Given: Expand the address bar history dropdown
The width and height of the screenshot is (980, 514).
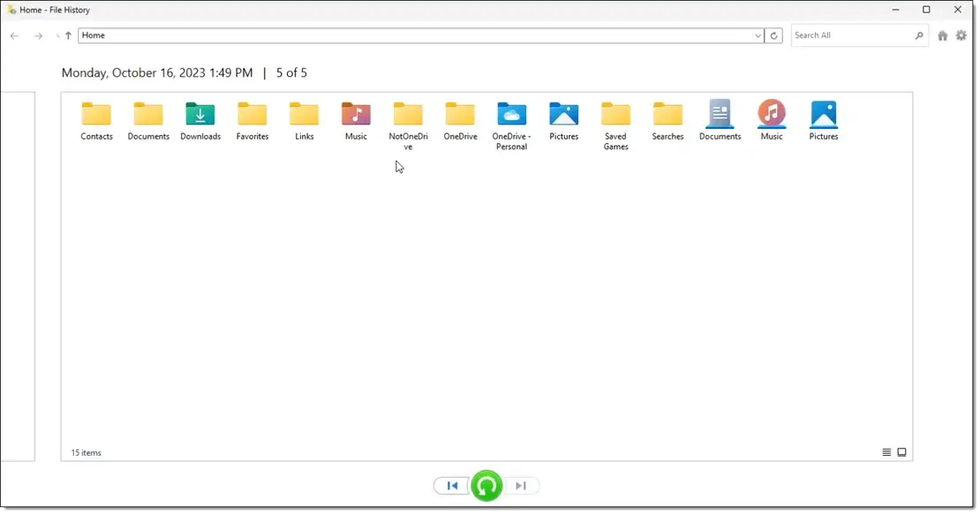Looking at the screenshot, I should pyautogui.click(x=758, y=35).
